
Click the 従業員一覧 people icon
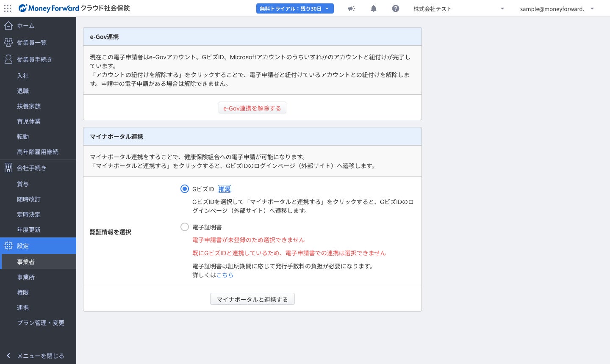(x=8, y=42)
